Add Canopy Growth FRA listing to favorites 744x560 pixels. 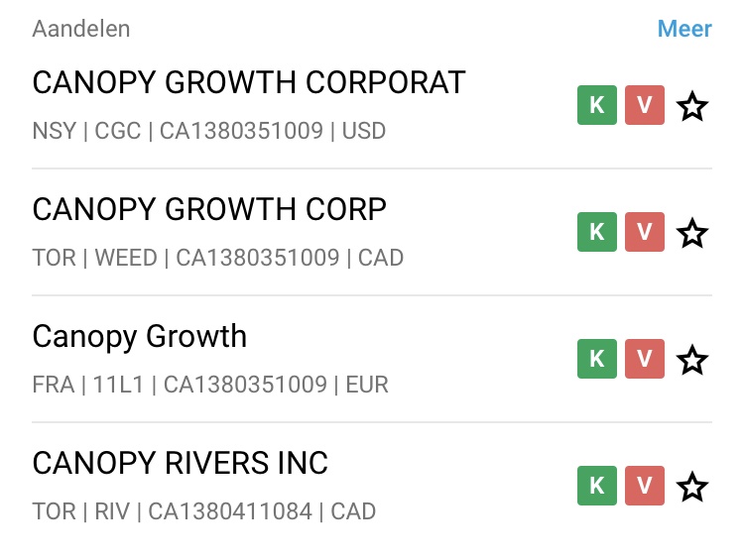[691, 359]
